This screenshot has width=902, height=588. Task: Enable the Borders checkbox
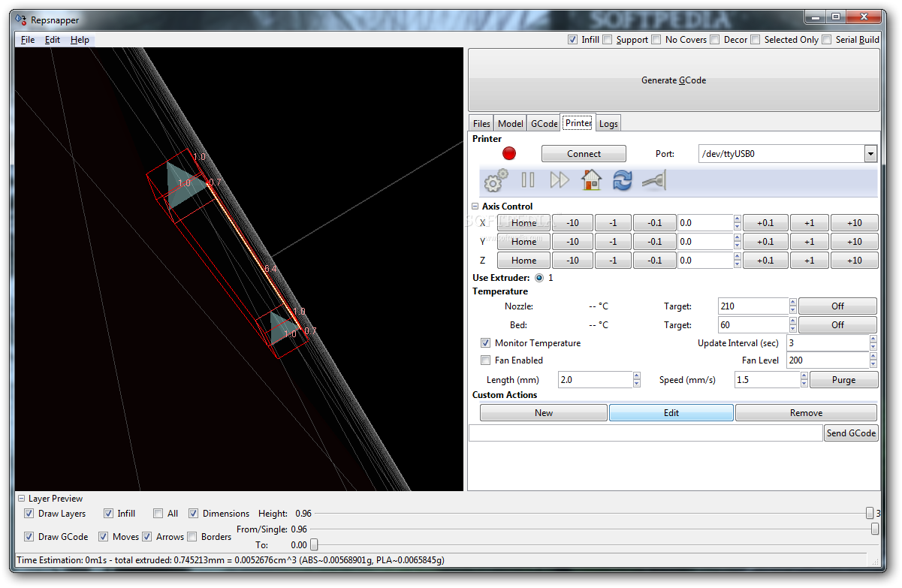[x=192, y=536]
